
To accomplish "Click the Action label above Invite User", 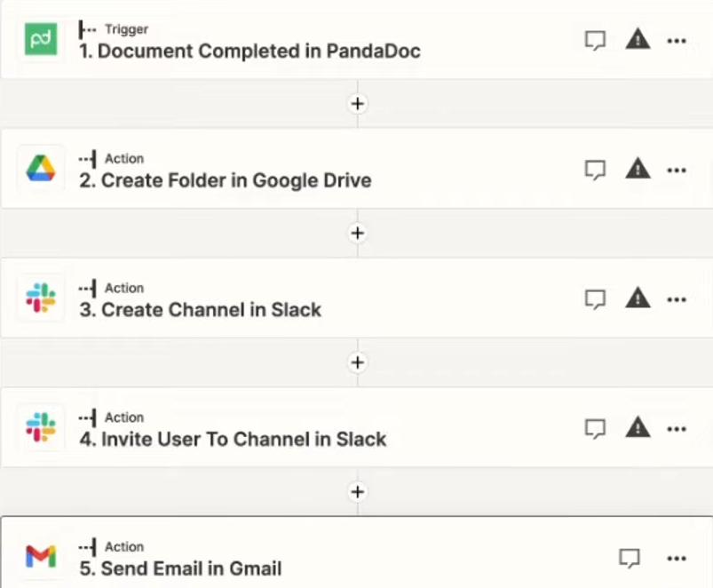I will tap(124, 417).
